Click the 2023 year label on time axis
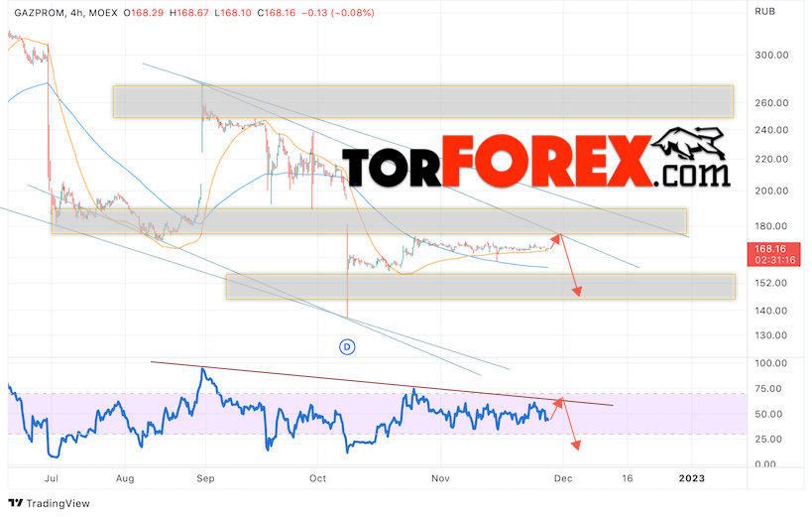This screenshot has width=812, height=517. [692, 478]
